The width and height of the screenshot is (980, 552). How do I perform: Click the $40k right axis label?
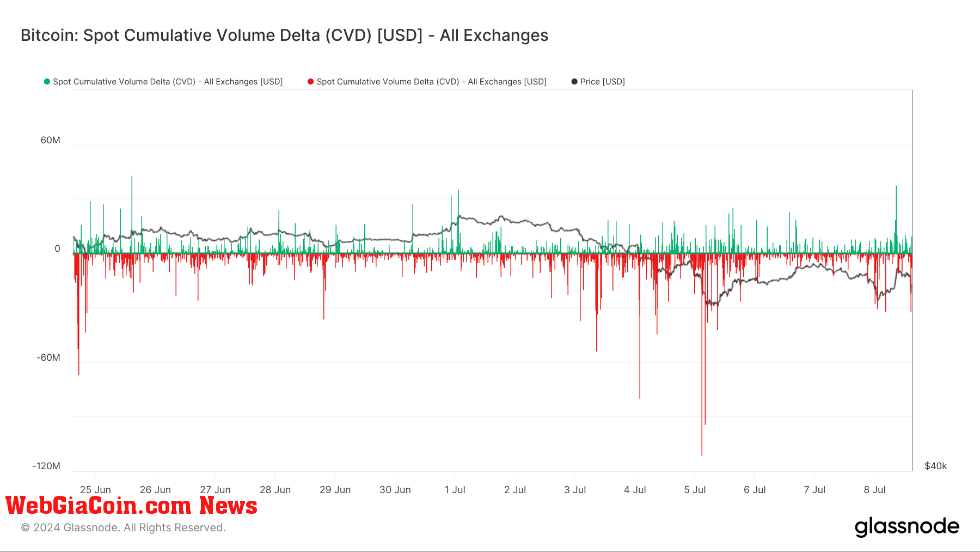click(x=935, y=466)
